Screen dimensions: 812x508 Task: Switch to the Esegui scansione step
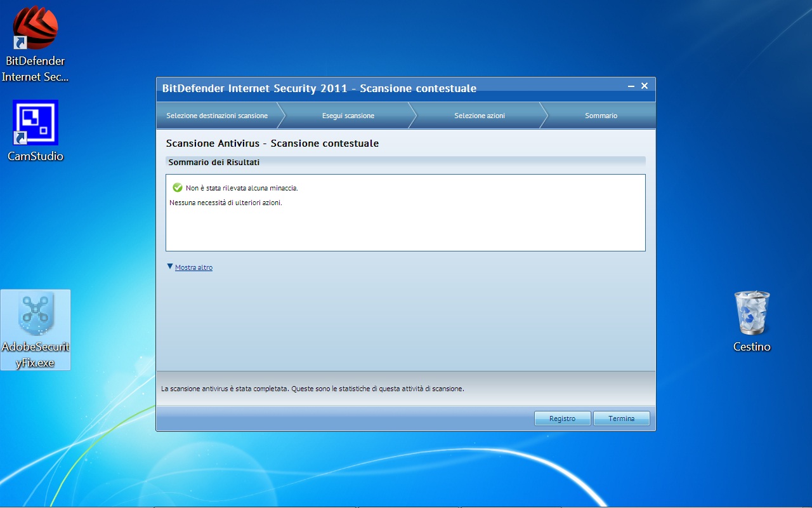(x=348, y=116)
